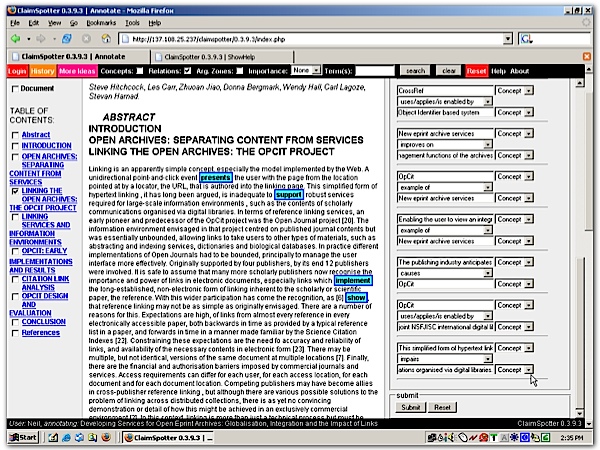Open the CITATION LINK ANALYSIS link
This screenshot has width=600, height=450.
[x=45, y=283]
